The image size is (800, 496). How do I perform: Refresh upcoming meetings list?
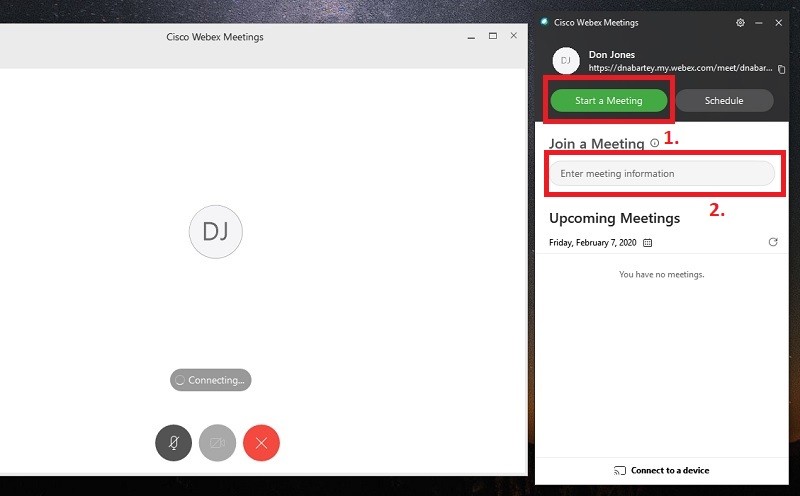[x=773, y=242]
